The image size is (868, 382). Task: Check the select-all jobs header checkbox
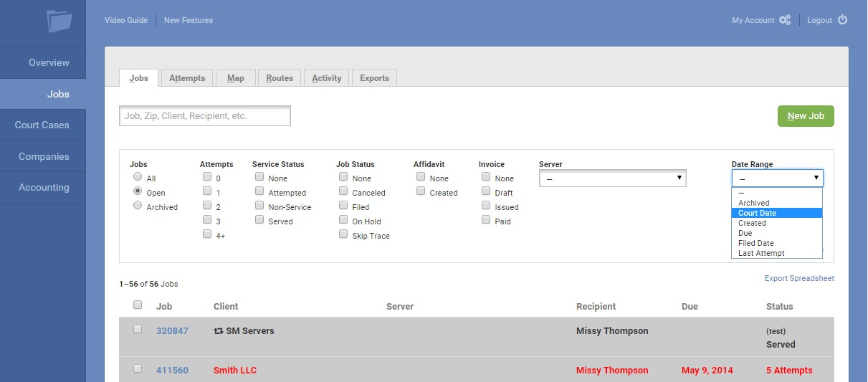138,305
